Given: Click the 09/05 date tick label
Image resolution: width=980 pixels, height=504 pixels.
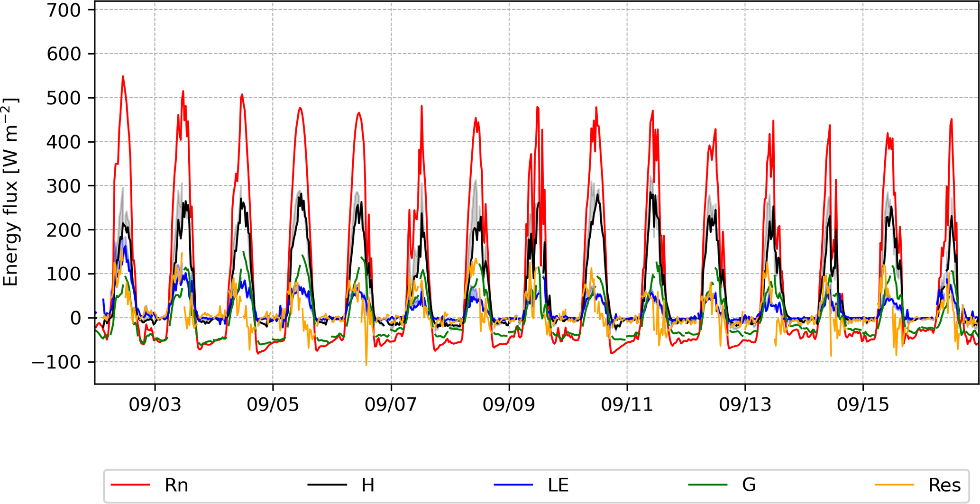Looking at the screenshot, I should 273,405.
